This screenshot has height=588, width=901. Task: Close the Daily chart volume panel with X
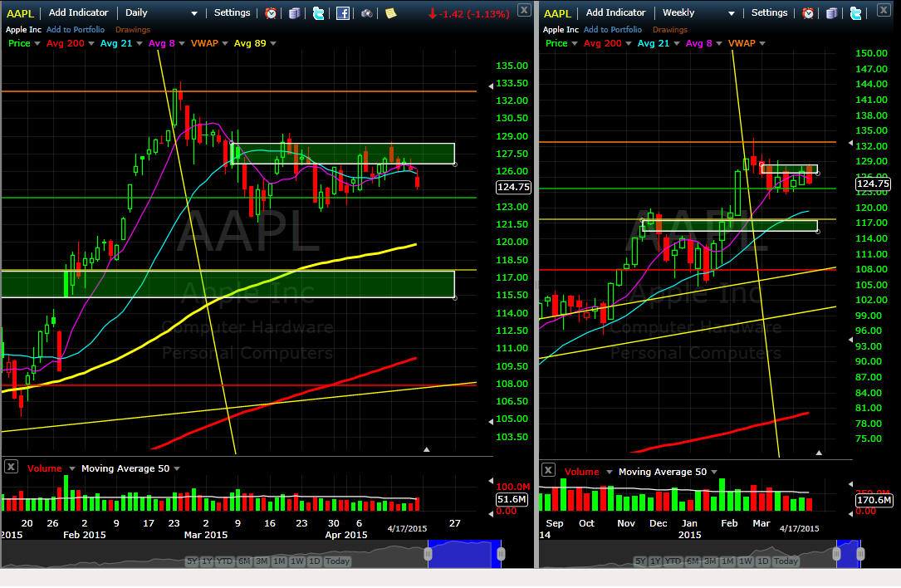click(x=11, y=467)
